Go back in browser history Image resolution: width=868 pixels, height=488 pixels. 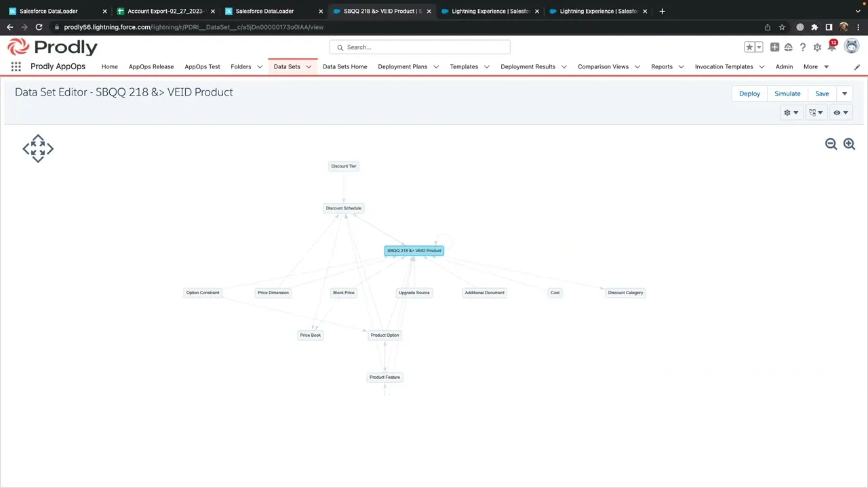coord(9,27)
